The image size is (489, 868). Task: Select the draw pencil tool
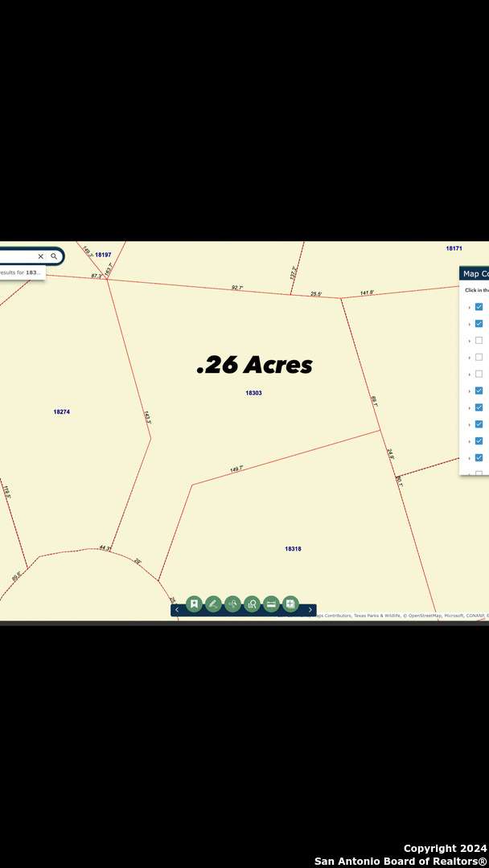coord(213,604)
